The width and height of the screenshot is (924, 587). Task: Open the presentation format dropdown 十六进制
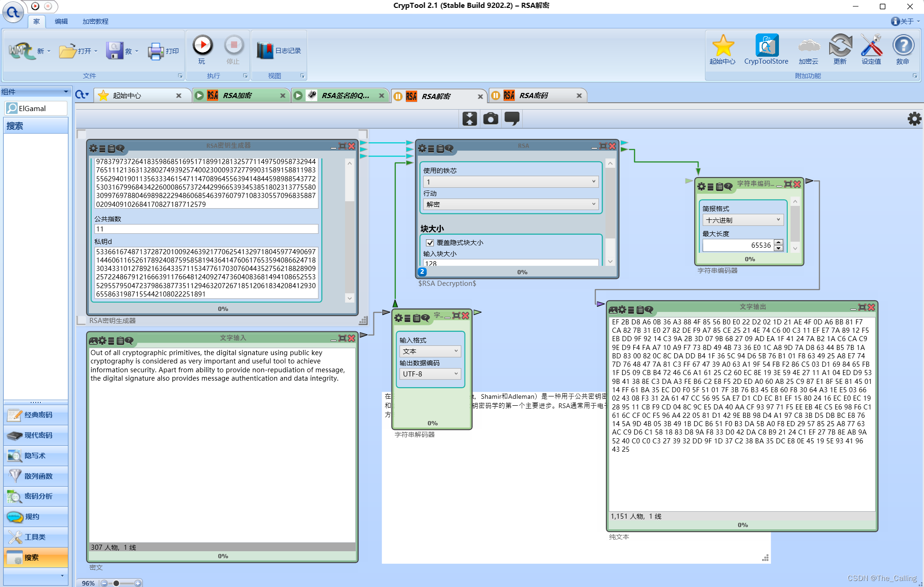pos(743,220)
